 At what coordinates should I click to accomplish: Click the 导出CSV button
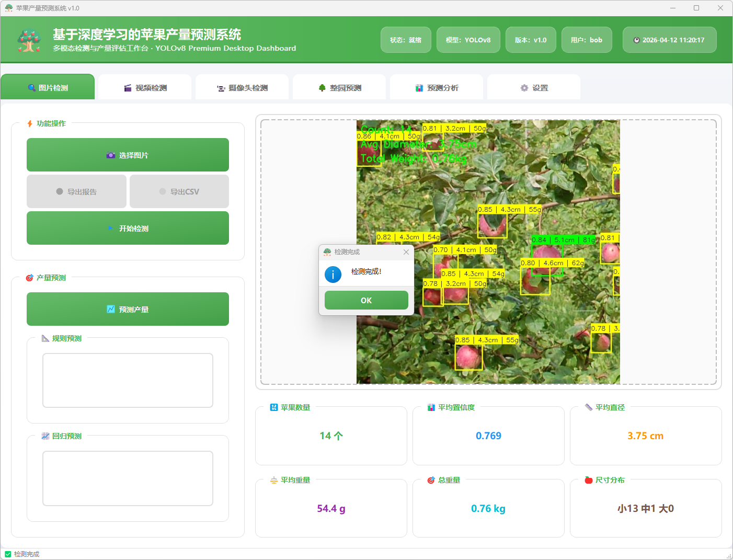[x=179, y=192]
